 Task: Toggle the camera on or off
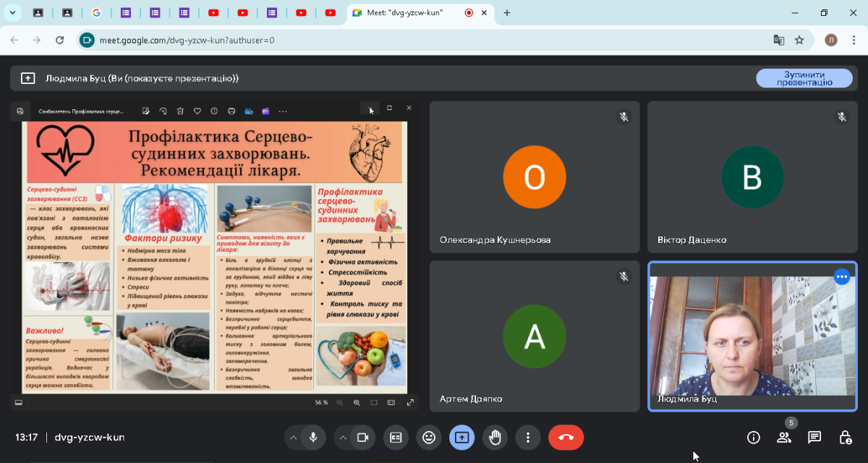(x=362, y=437)
